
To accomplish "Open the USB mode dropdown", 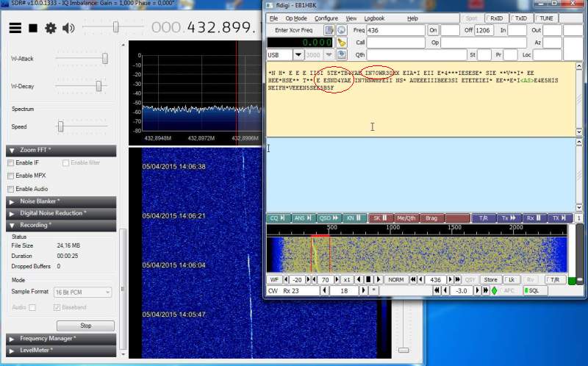I will [298, 54].
